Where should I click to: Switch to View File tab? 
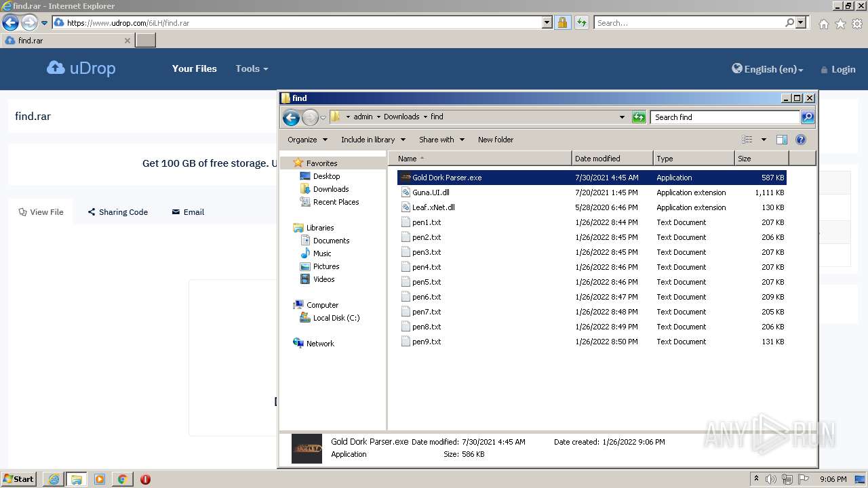coord(41,212)
